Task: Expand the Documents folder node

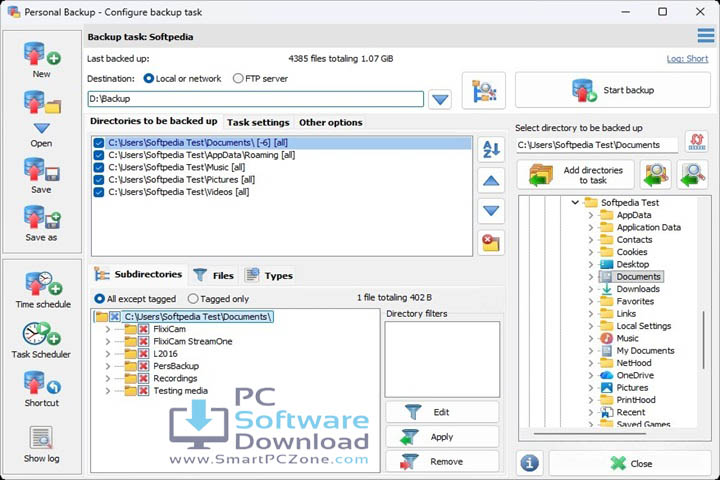Action: 591,277
